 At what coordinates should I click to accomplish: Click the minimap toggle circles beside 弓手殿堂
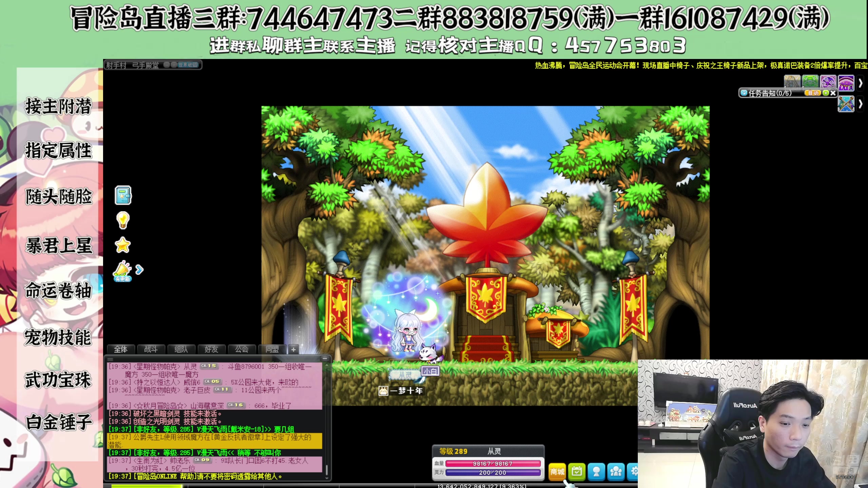170,65
